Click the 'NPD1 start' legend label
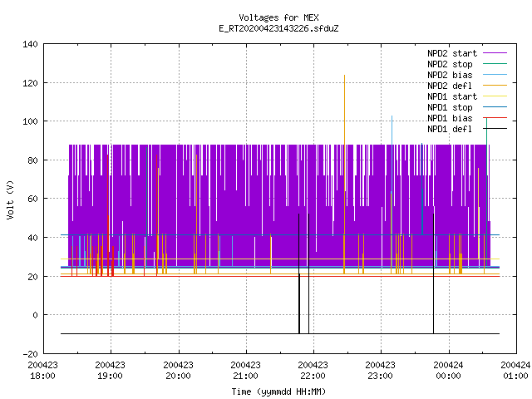Screen dimensions: 532x399 tap(452, 96)
